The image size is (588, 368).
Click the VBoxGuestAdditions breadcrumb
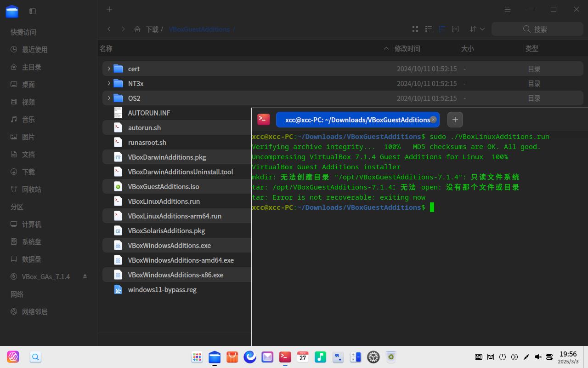coord(199,29)
